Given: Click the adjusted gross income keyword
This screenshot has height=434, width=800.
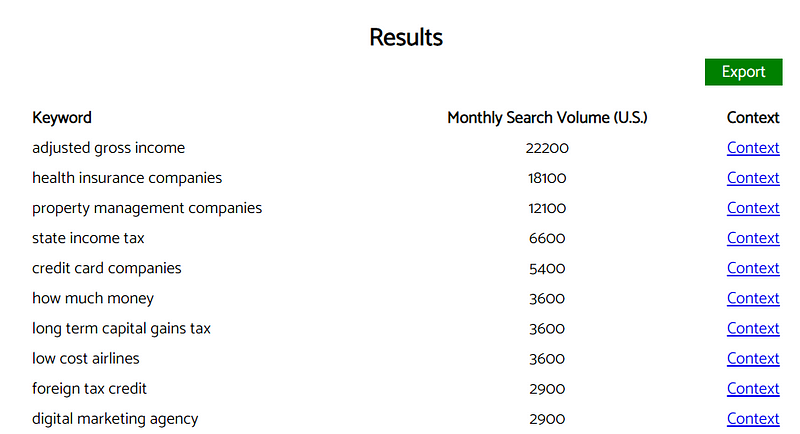Looking at the screenshot, I should coord(109,148).
